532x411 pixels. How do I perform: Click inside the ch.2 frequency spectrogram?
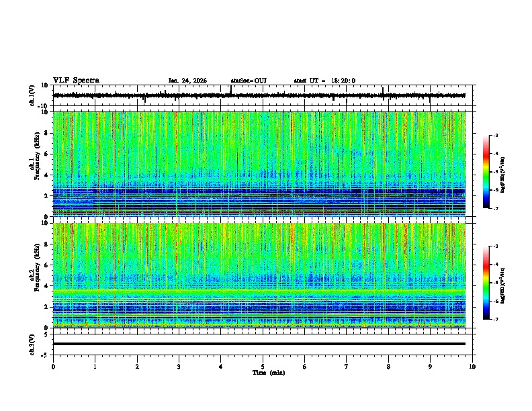coord(259,275)
